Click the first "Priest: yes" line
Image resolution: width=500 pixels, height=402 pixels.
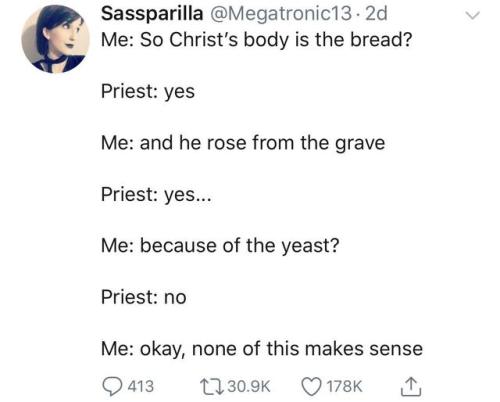coord(148,91)
